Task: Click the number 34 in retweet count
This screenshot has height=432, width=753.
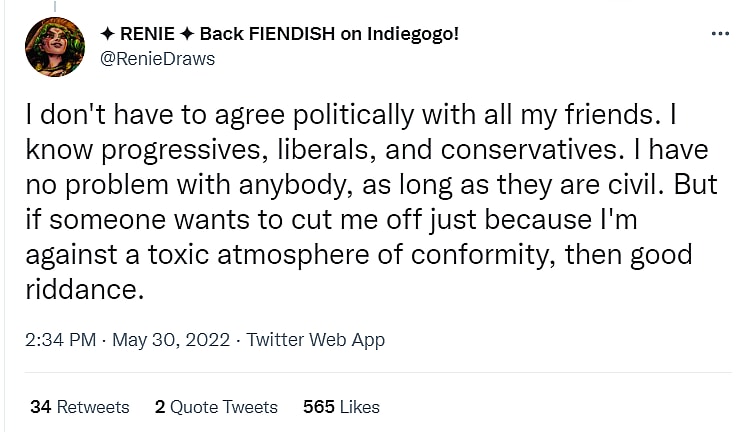Action: click(41, 407)
